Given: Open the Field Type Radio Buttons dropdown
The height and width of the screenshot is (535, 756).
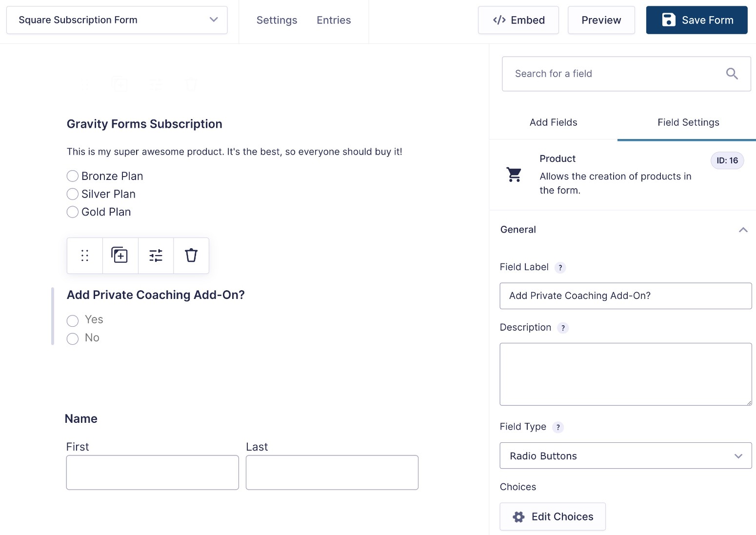Looking at the screenshot, I should tap(626, 456).
